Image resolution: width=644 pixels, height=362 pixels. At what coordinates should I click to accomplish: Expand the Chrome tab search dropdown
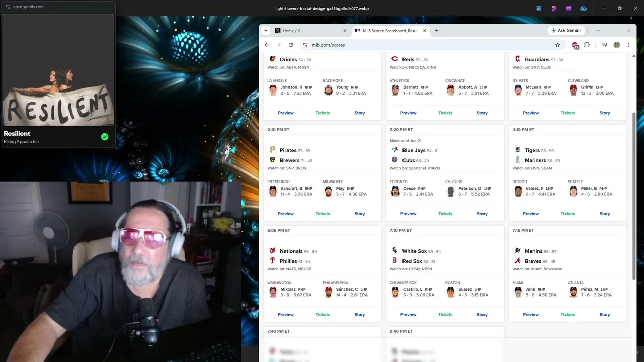266,31
